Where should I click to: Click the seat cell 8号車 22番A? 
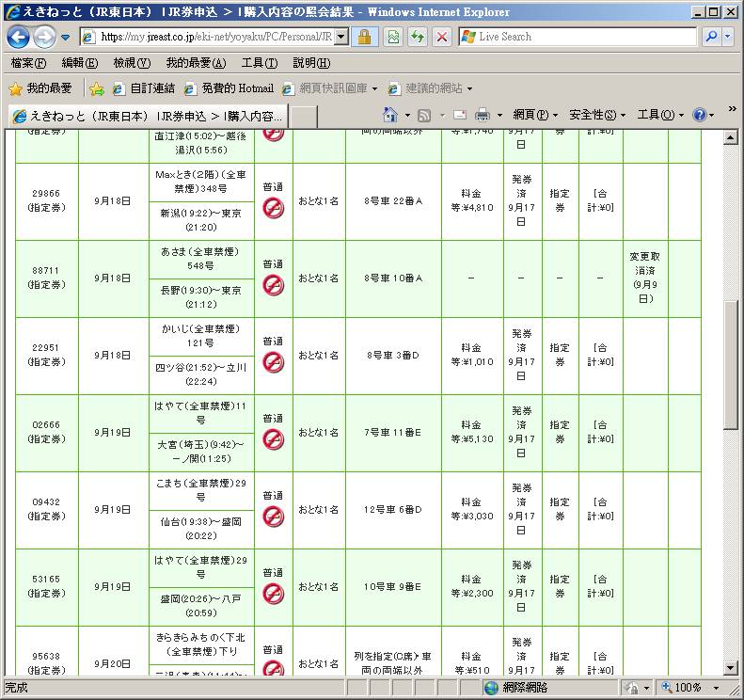(393, 201)
